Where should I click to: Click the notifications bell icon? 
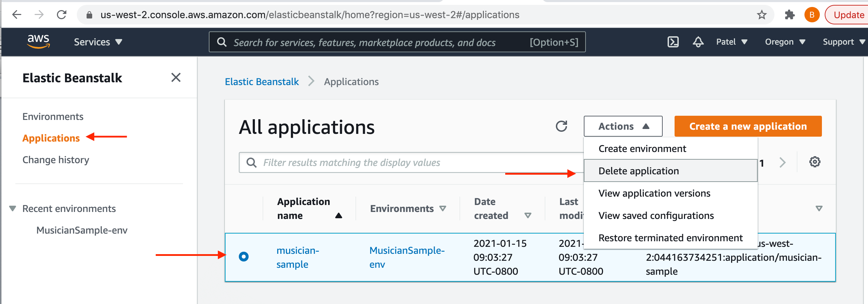coord(698,42)
